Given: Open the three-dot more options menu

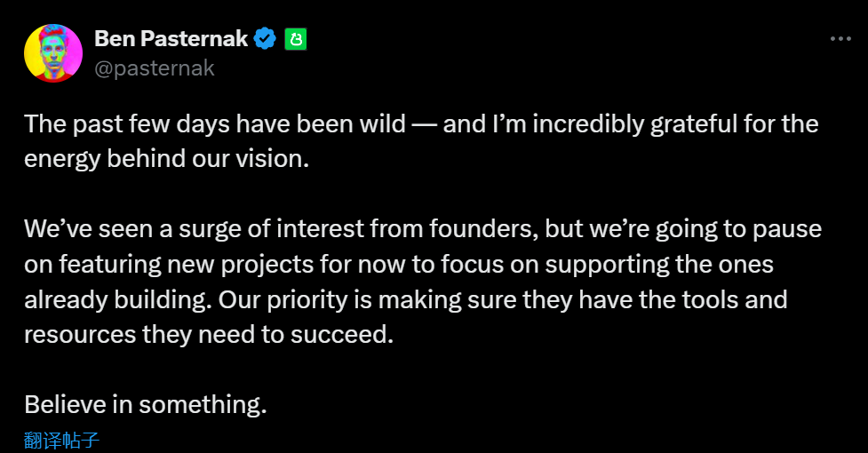Looking at the screenshot, I should coord(840,39).
